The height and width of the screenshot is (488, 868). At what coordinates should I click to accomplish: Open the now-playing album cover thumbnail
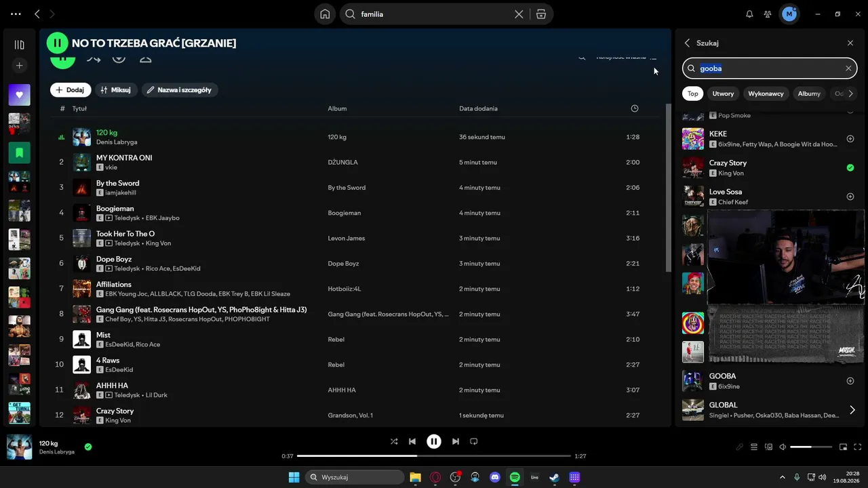(x=19, y=447)
